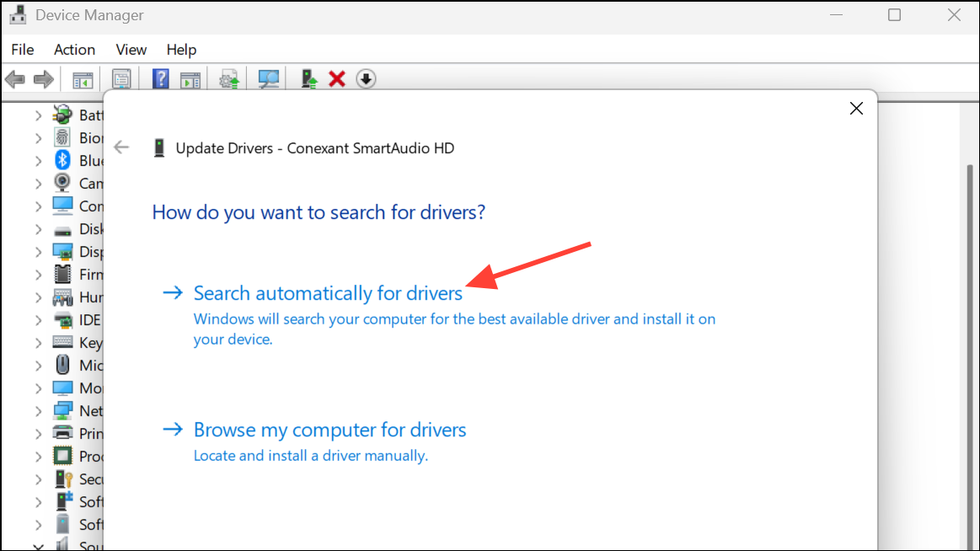Click the disk drive icon next to Disk
The width and height of the screenshot is (980, 551).
62,231
